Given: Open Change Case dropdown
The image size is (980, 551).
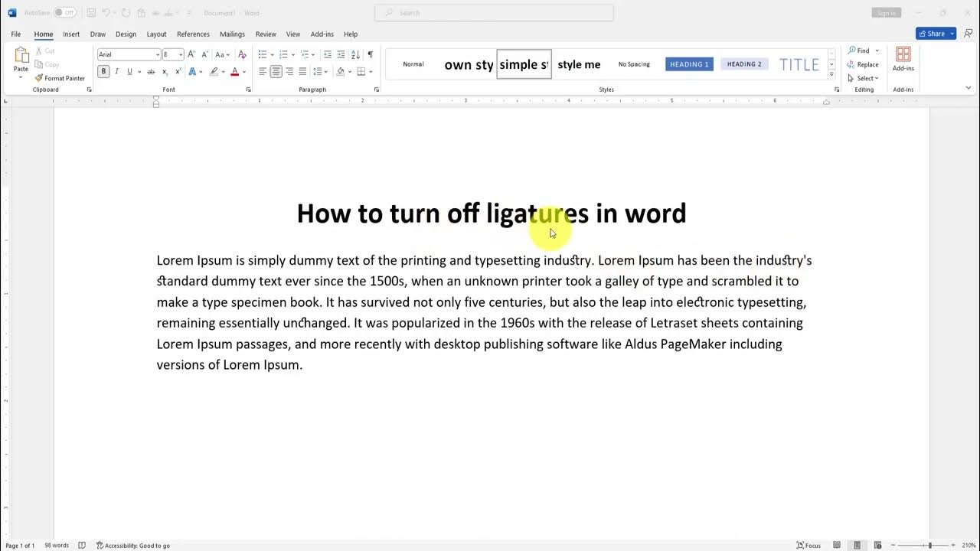Looking at the screenshot, I should point(222,54).
